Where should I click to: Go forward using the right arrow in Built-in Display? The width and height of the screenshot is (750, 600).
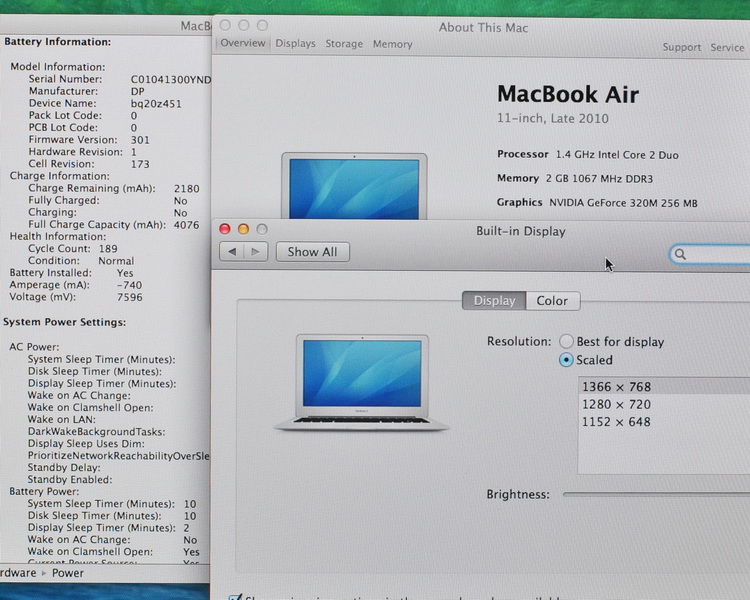256,252
